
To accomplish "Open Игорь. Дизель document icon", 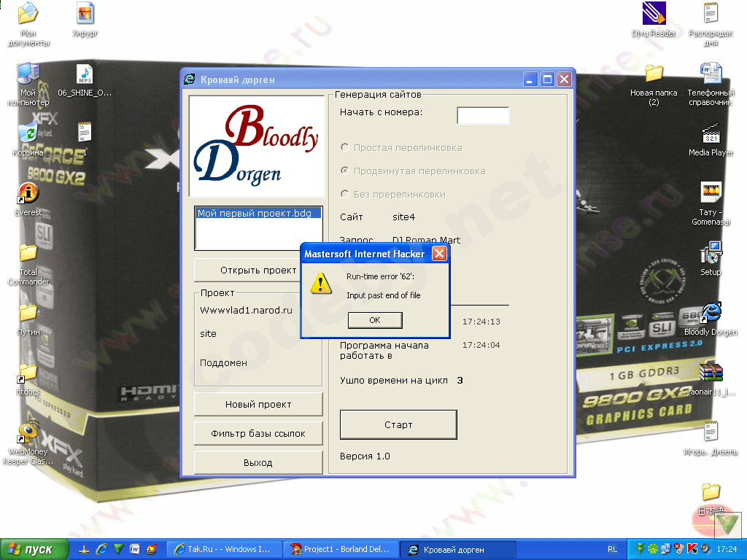I will click(x=711, y=439).
